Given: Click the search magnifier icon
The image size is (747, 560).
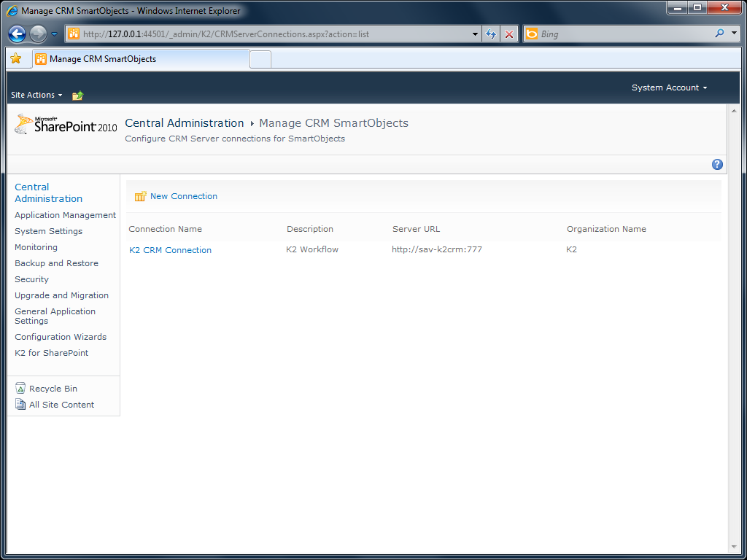Looking at the screenshot, I should [719, 34].
